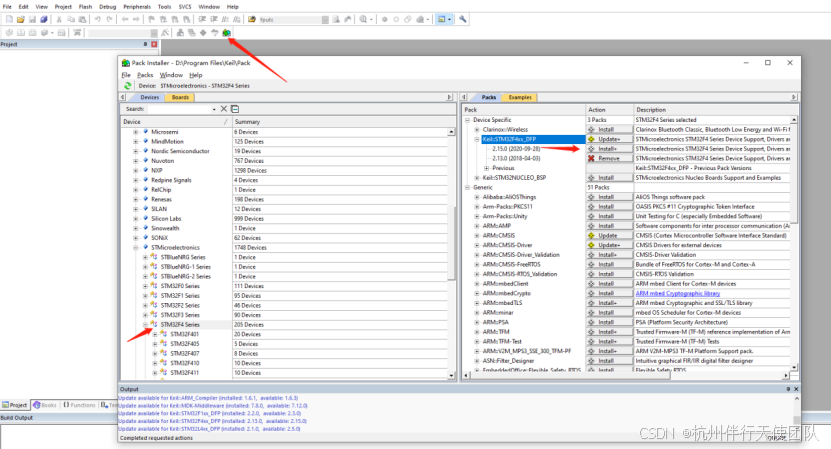Pin the Project panel pushpin icon

click(x=145, y=45)
